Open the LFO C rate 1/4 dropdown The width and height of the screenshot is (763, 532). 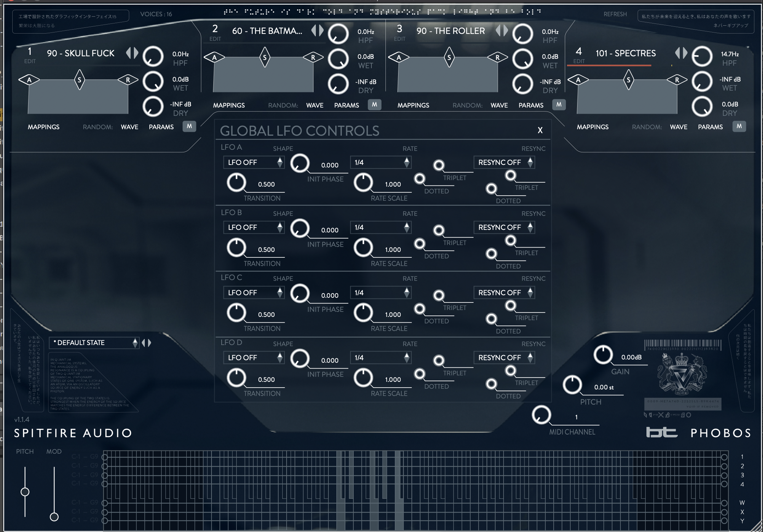click(381, 293)
